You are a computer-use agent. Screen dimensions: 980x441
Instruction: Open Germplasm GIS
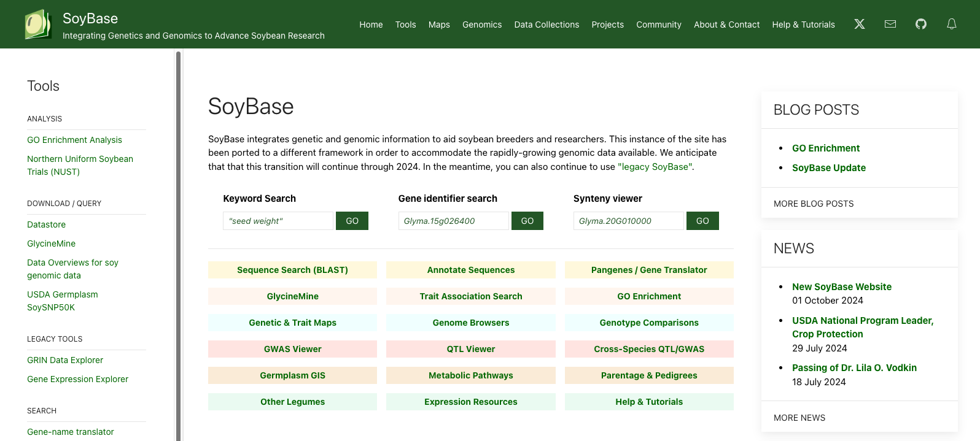(x=292, y=375)
